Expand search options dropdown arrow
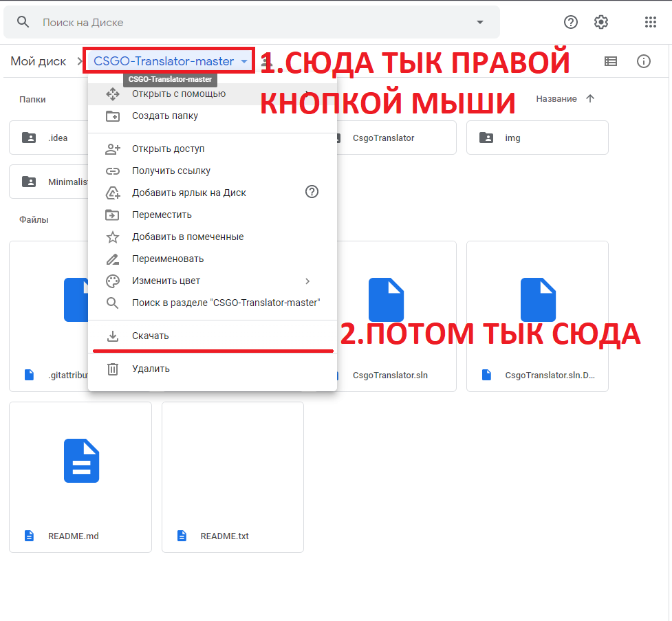 coord(480,22)
